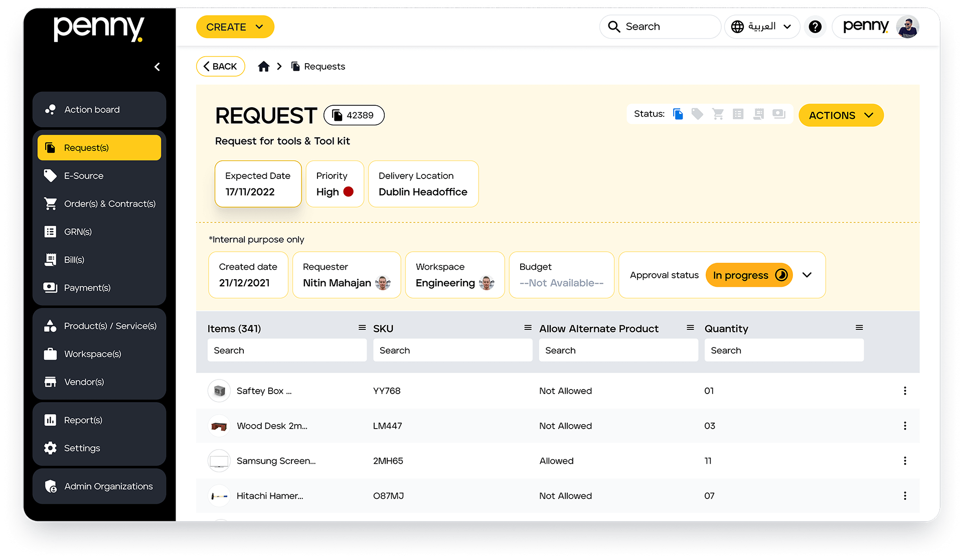Open the help question mark icon

click(815, 27)
